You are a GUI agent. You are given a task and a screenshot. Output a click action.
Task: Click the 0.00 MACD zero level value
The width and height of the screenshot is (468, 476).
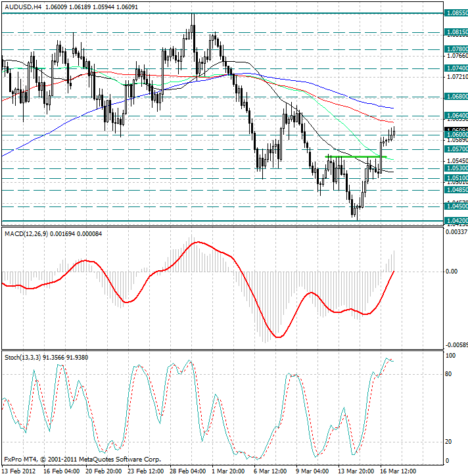coord(452,272)
